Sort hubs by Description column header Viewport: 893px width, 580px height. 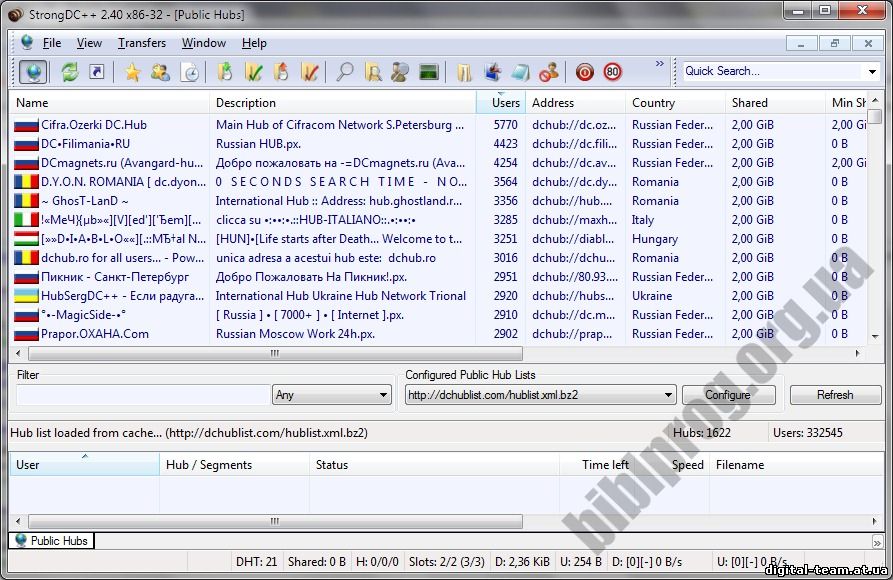tap(343, 103)
